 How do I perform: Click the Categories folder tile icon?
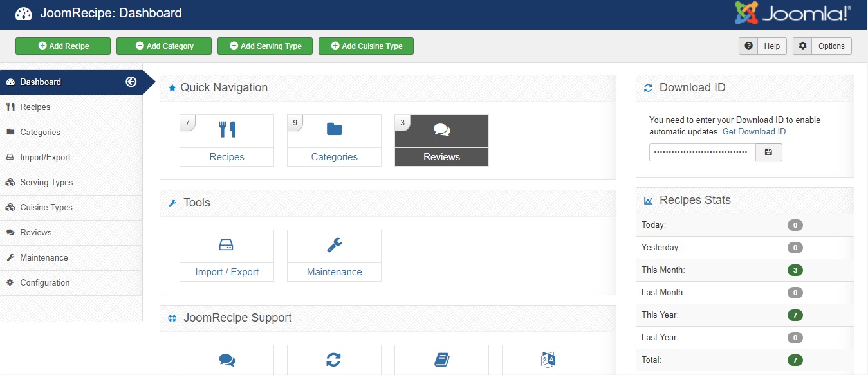[x=334, y=129]
